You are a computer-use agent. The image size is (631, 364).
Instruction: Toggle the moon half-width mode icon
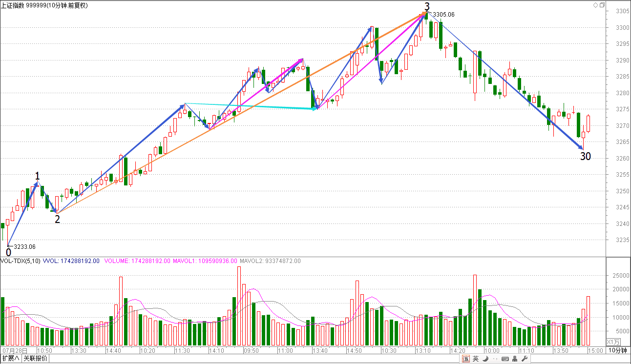click(485, 359)
